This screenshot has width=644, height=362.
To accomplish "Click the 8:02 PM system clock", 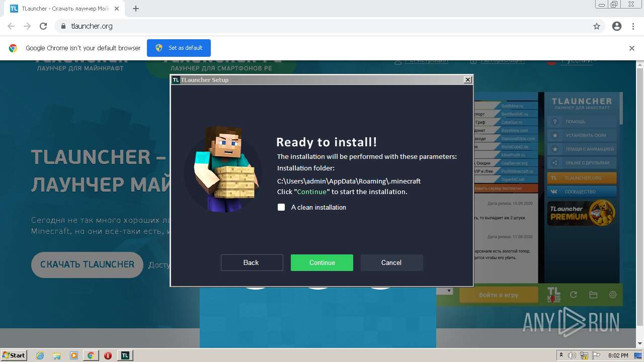I will point(618,355).
